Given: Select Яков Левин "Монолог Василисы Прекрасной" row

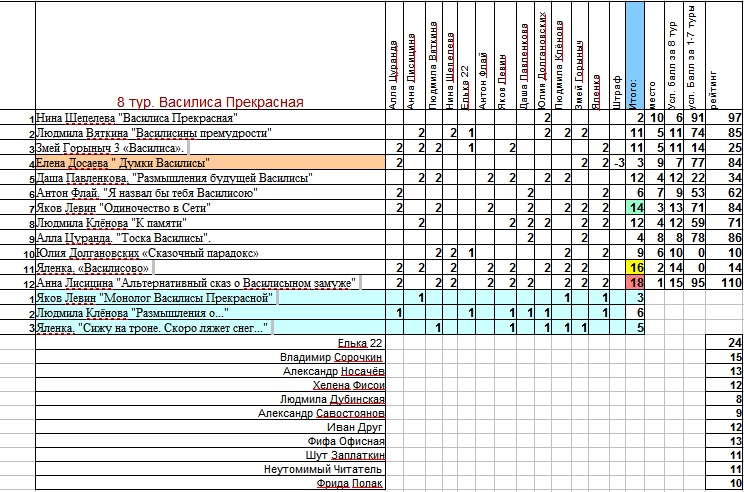Looking at the screenshot, I should tap(210, 298).
